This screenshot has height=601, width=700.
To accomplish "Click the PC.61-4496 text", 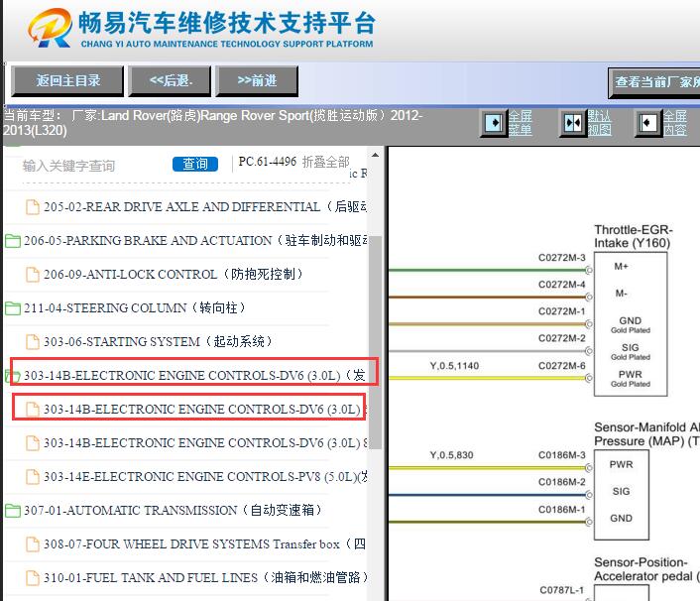I will coord(267,162).
